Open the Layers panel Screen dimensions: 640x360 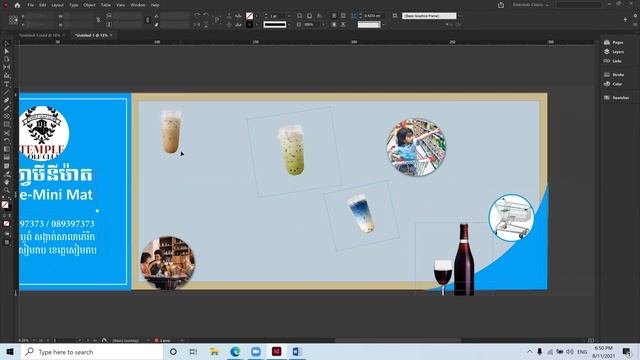coord(613,51)
